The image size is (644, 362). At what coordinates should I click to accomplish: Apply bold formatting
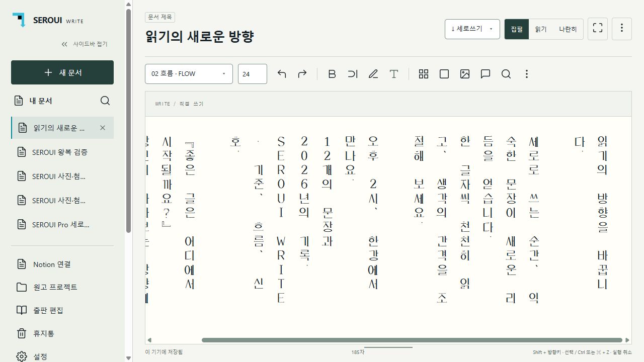332,74
